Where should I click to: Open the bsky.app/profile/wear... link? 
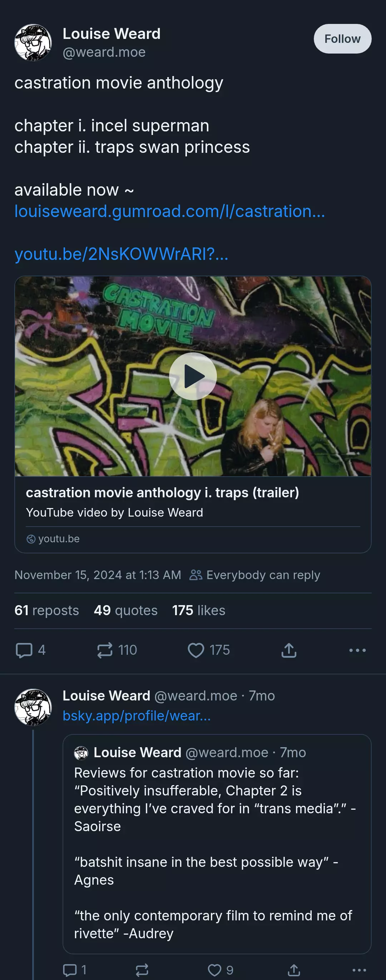coord(137,715)
